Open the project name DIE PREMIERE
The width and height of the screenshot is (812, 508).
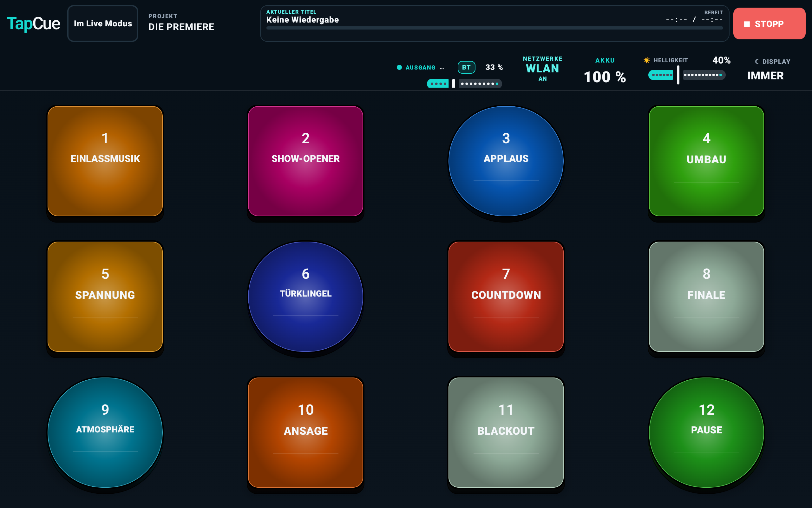pos(181,27)
